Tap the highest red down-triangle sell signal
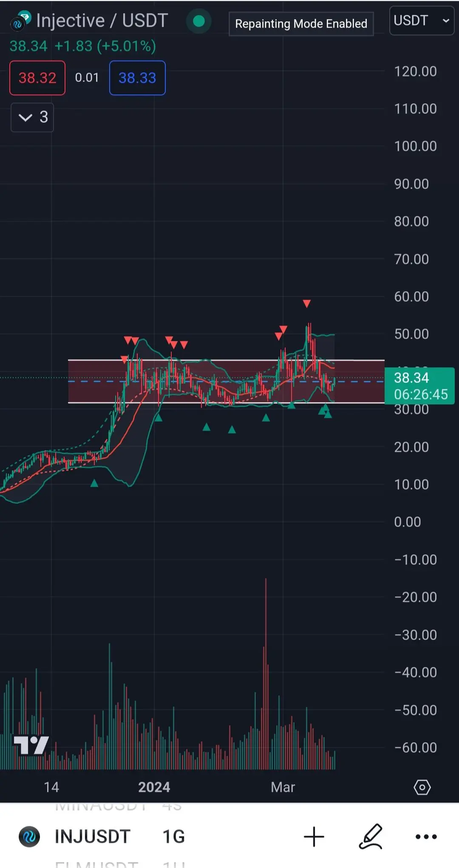This screenshot has width=459, height=868. click(x=307, y=304)
